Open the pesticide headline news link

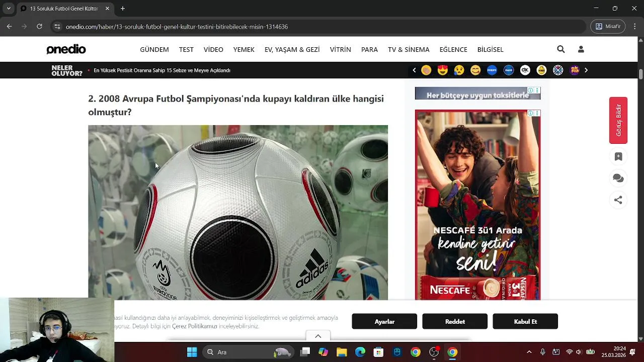(x=162, y=70)
